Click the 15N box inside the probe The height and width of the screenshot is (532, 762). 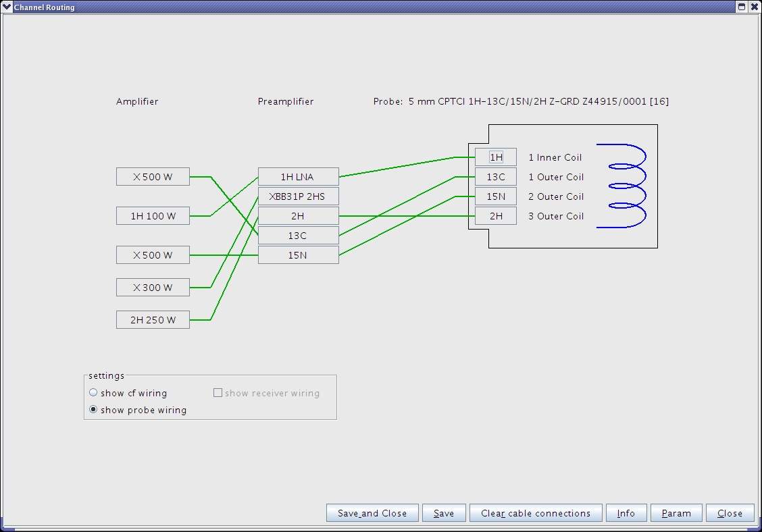[x=496, y=196]
